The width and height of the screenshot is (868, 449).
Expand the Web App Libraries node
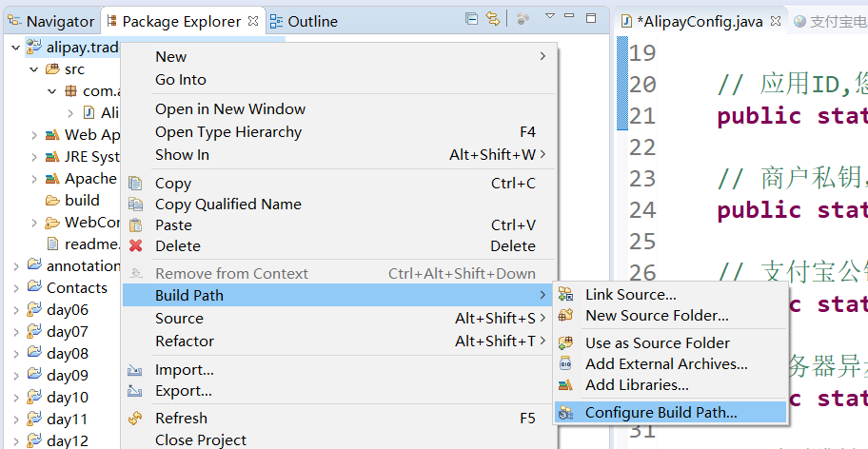34,135
